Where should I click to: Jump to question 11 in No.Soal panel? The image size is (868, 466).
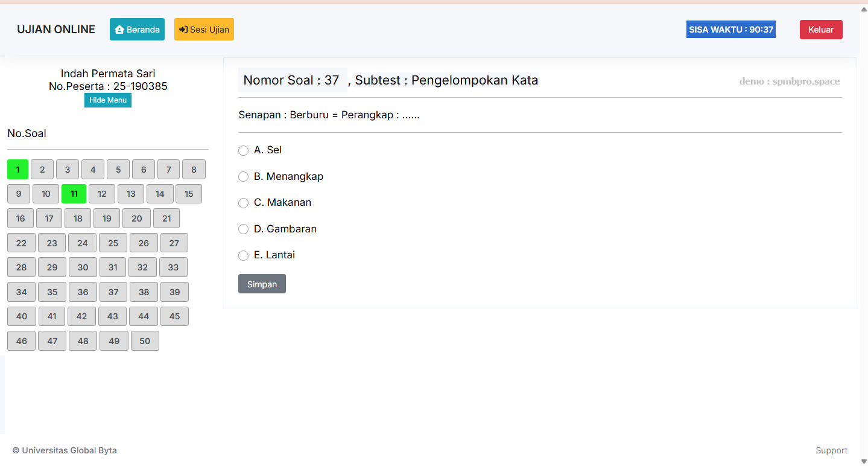(x=74, y=194)
